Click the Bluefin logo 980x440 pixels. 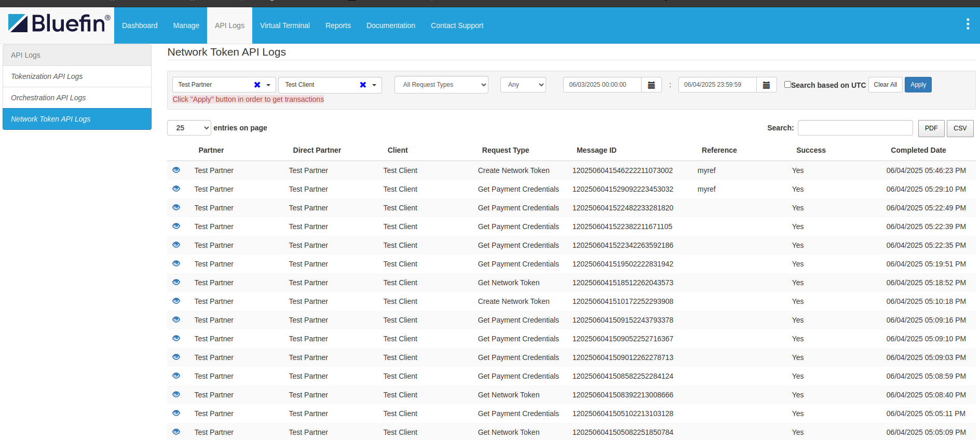[x=59, y=24]
